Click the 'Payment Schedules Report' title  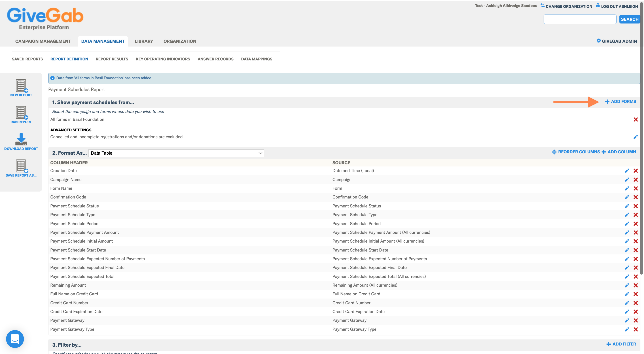(76, 90)
